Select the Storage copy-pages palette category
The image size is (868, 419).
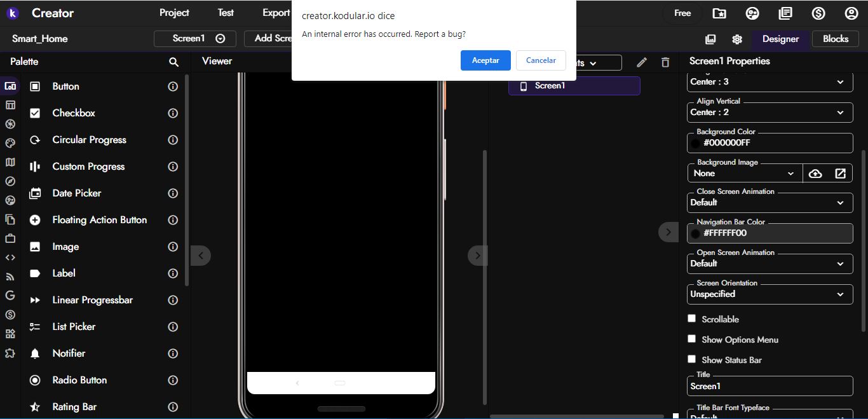pyautogui.click(x=10, y=219)
